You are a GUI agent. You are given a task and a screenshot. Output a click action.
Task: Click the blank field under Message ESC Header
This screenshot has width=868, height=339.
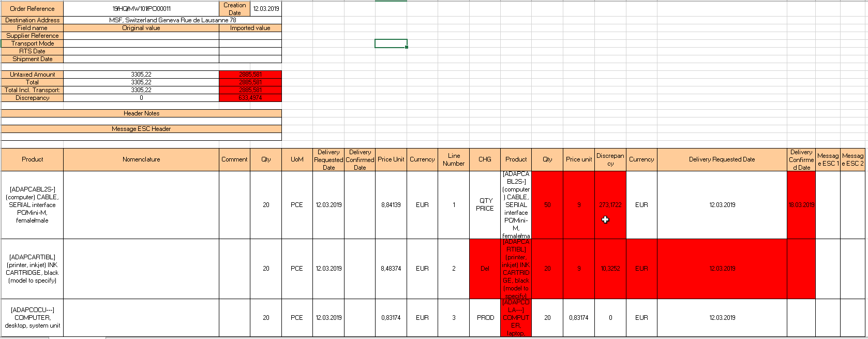pyautogui.click(x=141, y=137)
